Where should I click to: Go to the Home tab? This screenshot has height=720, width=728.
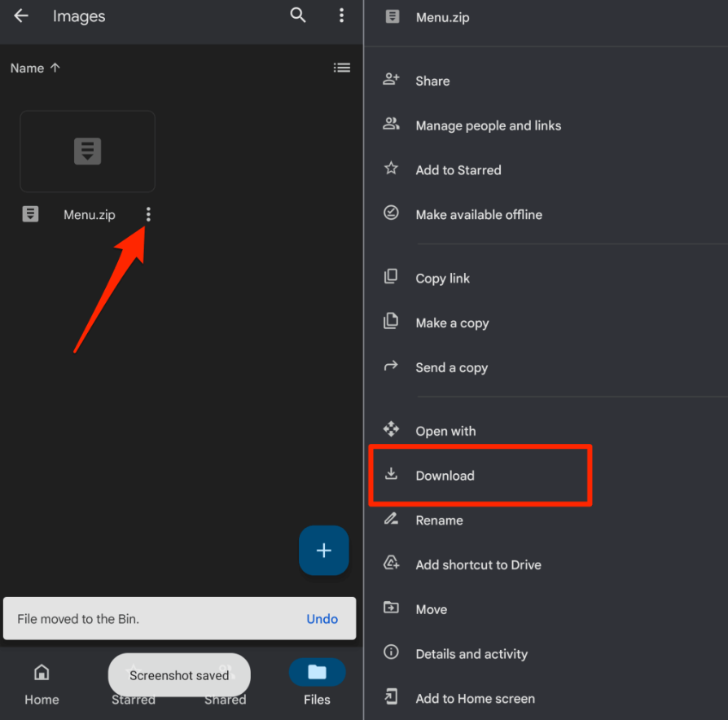[42, 685]
